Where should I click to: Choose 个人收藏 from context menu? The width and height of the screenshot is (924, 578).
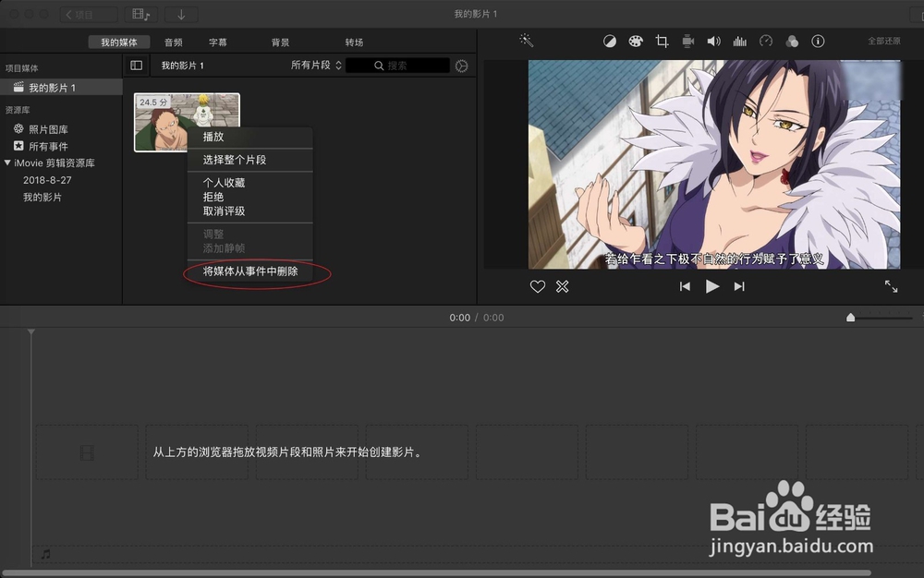[x=249, y=183]
